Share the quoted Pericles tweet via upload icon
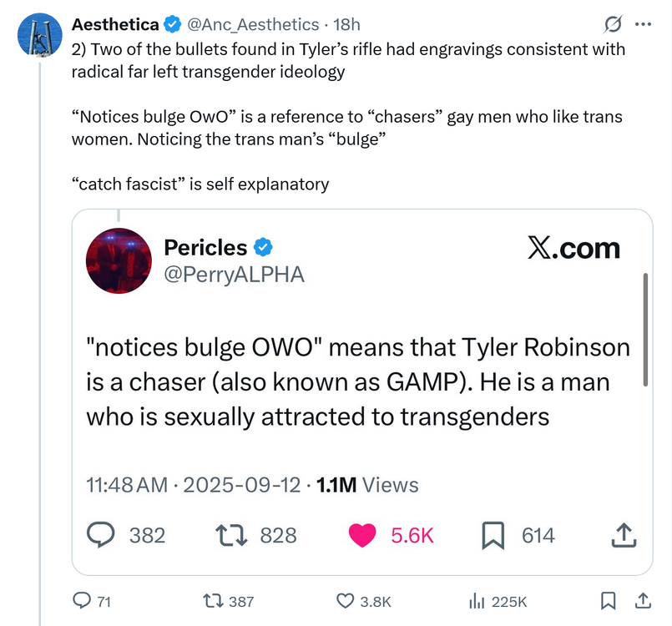Screen dimensions: 672x626 (x=624, y=536)
